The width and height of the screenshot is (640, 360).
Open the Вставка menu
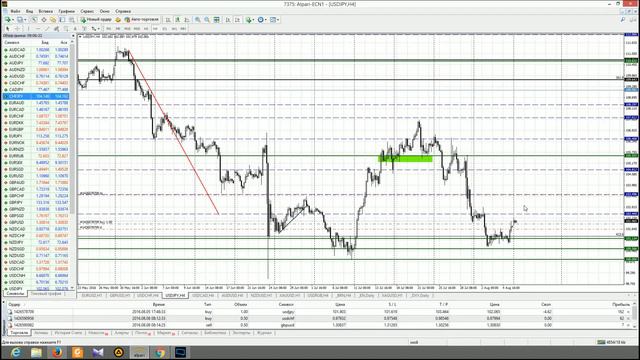pyautogui.click(x=45, y=11)
